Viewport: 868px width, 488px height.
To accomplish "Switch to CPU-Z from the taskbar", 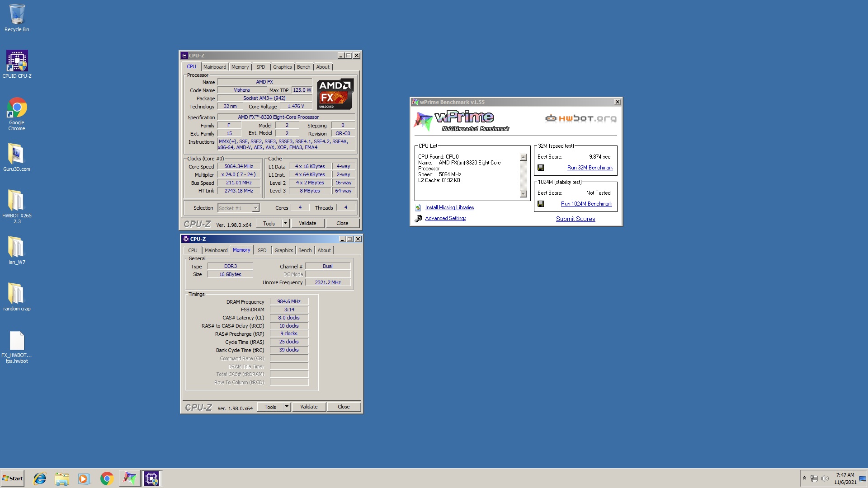I will pos(151,479).
